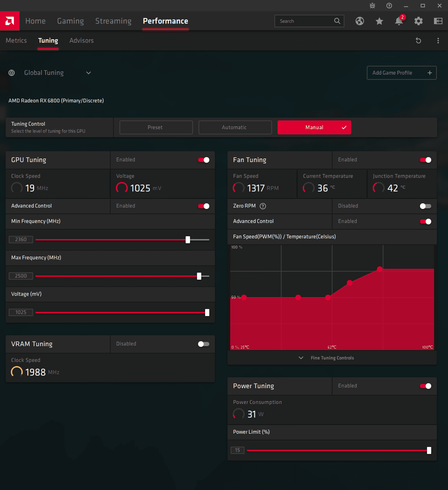Enable the Zero RPM toggle
Screen dimensions: 448x490
point(426,206)
